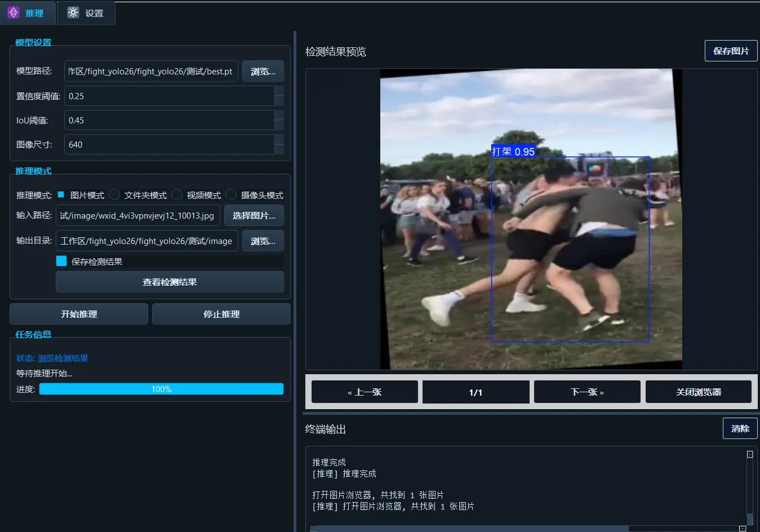This screenshot has width=760, height=532.
Task: Click the first 推理完成 terminal line
Action: click(329, 462)
